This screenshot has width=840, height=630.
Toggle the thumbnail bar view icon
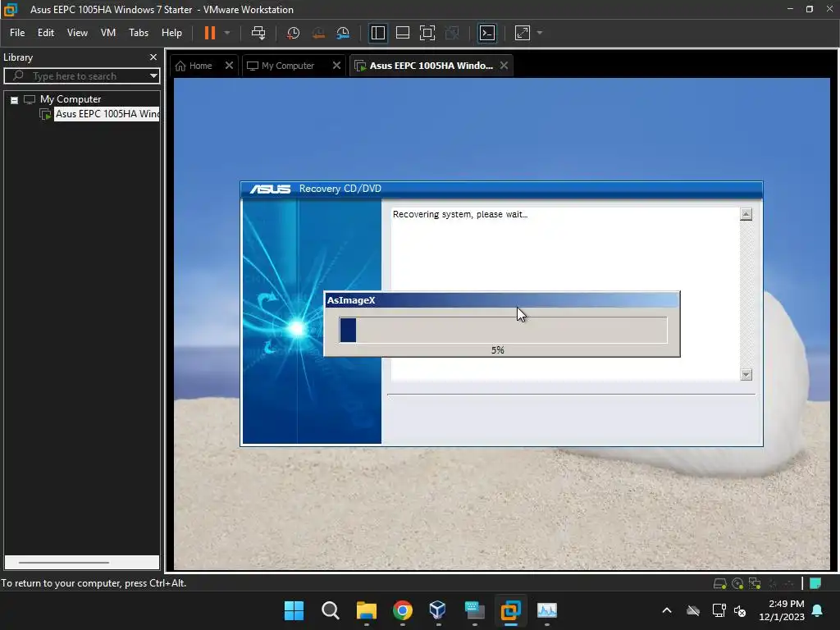(402, 33)
